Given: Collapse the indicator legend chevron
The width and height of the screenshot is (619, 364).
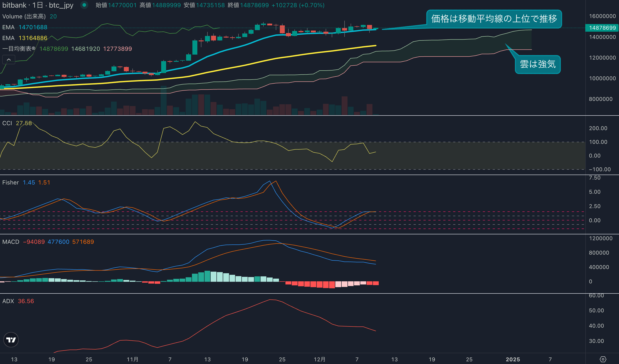Looking at the screenshot, I should (9, 60).
